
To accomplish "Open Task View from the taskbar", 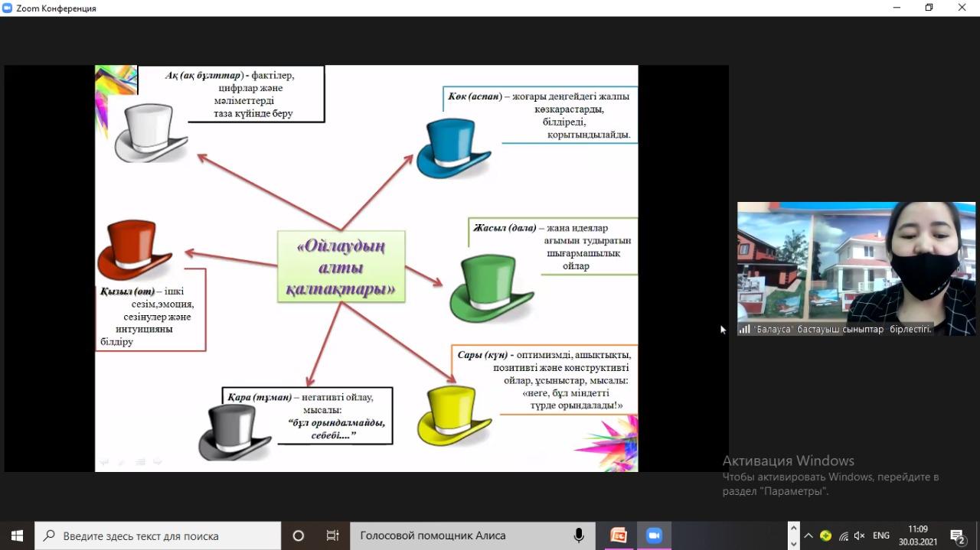I will coord(332,535).
